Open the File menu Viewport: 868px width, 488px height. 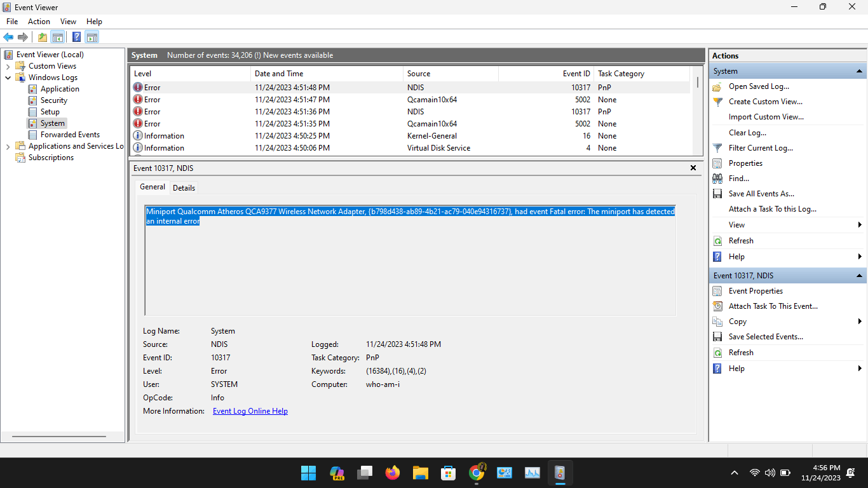12,22
